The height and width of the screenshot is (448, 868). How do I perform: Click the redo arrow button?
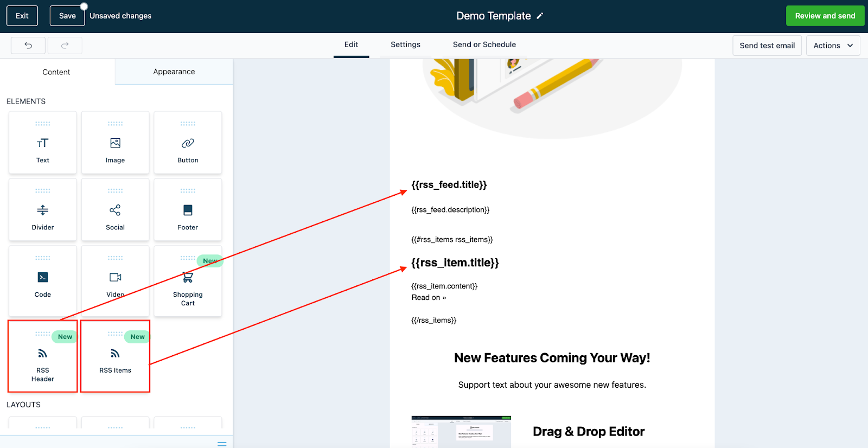pos(65,46)
